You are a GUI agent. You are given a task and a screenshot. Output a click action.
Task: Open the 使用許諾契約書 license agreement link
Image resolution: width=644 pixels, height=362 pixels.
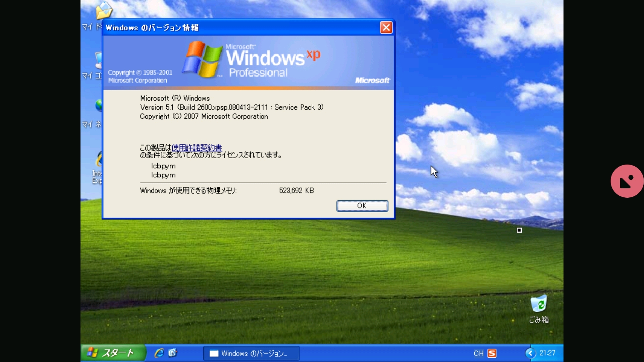point(197,147)
